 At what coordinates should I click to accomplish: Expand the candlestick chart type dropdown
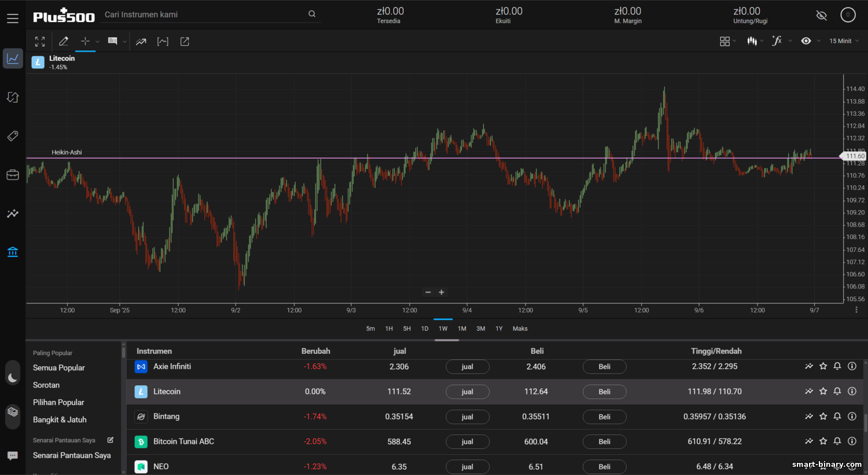coord(755,41)
